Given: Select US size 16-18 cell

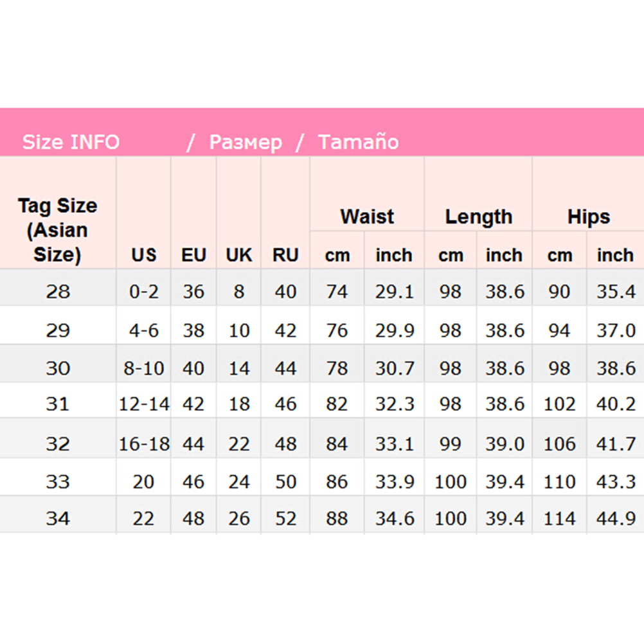Looking at the screenshot, I should tap(144, 444).
